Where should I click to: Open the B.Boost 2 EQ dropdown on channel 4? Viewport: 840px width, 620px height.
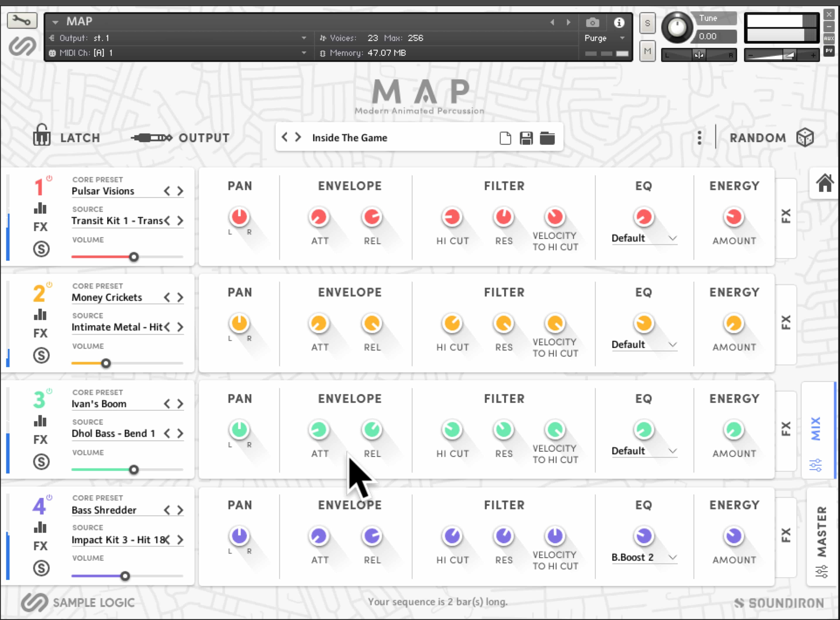click(x=644, y=557)
